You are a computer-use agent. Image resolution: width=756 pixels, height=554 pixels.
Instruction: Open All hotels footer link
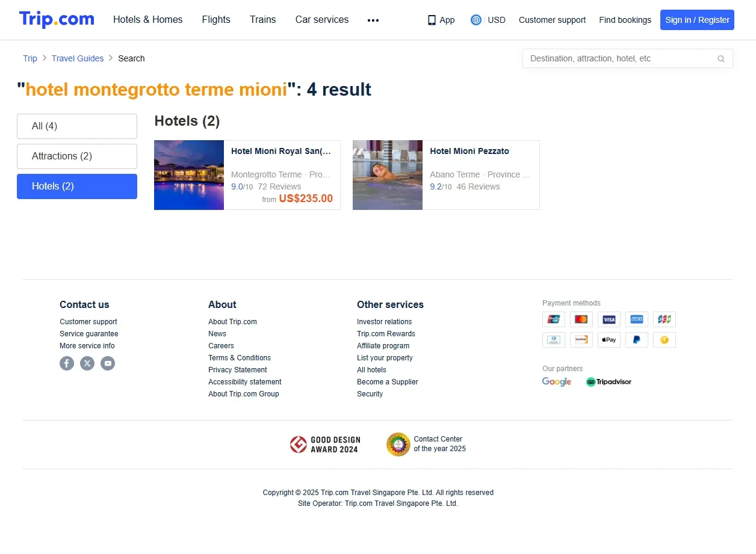coord(371,370)
